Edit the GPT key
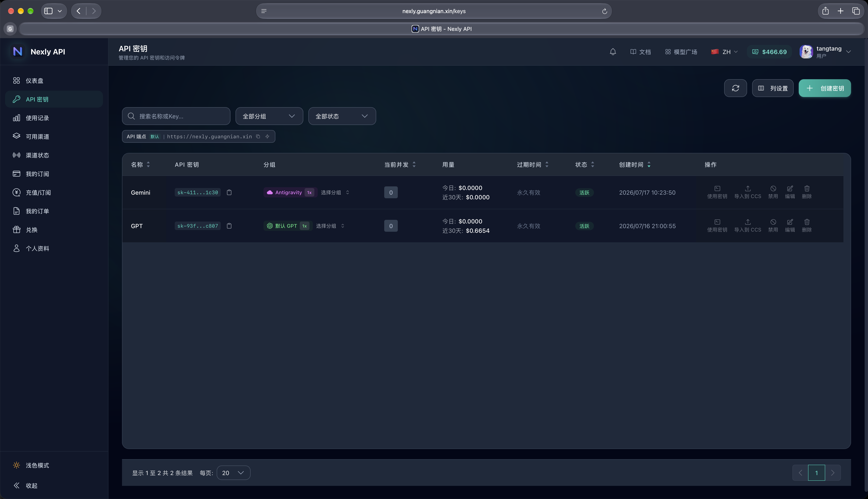The width and height of the screenshot is (868, 499). [790, 226]
